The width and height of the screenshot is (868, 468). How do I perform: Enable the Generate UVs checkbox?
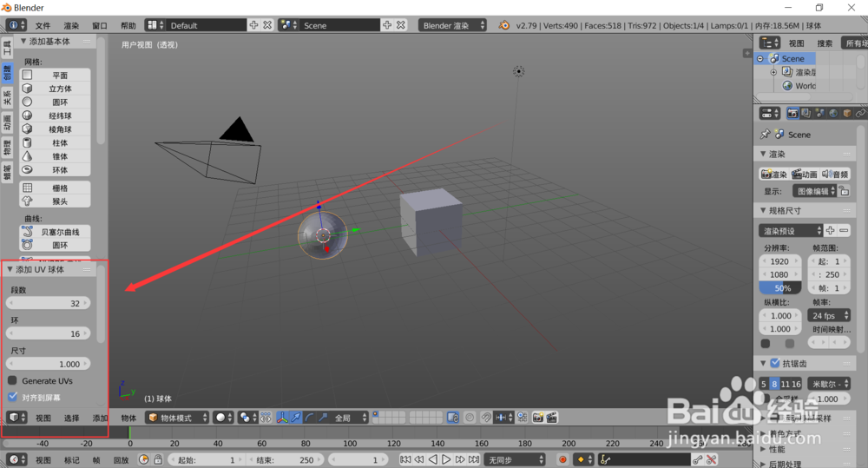[13, 380]
